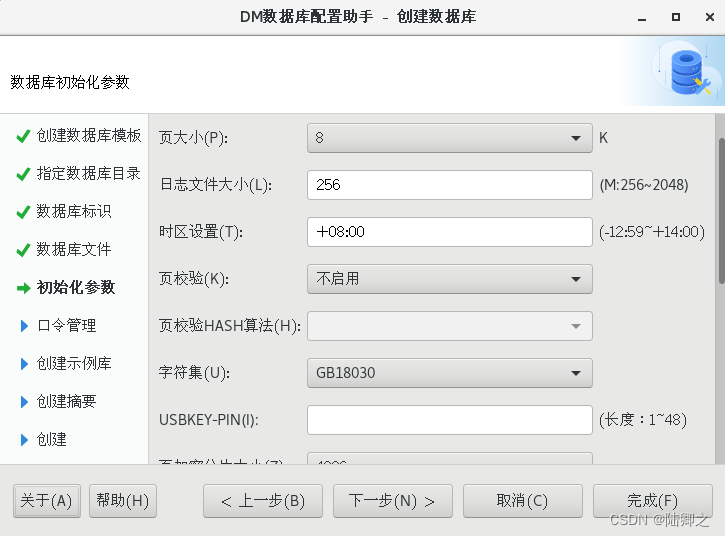Open the 页校验HASH算法 dropdown
Screen dimensions: 725x536
tap(449, 326)
